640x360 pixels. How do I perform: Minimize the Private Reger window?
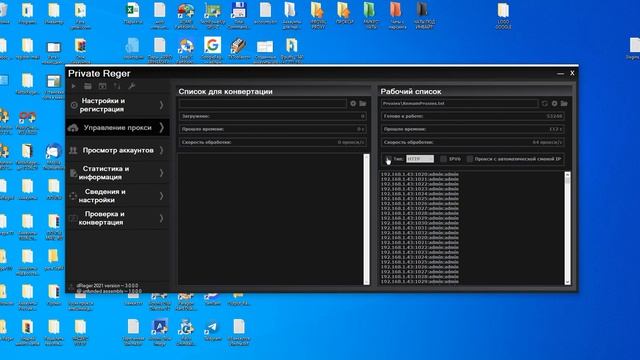[x=560, y=73]
